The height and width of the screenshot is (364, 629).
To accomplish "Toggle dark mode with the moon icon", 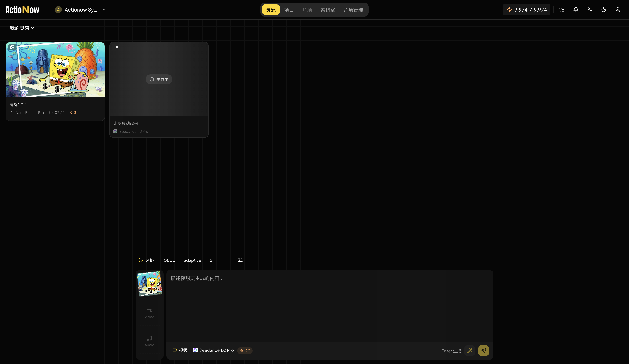I will pos(603,9).
